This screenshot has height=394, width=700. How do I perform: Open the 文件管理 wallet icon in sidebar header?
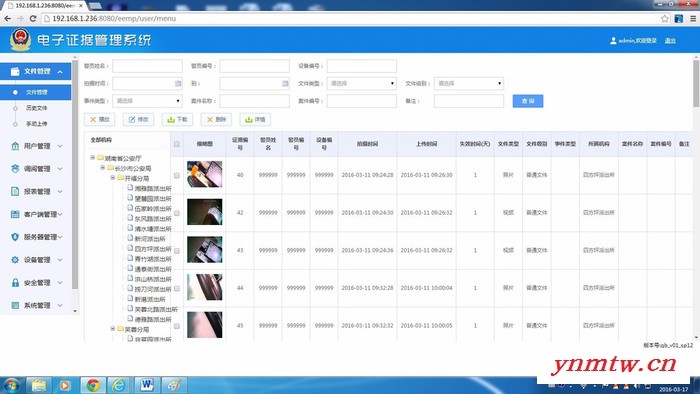point(15,71)
